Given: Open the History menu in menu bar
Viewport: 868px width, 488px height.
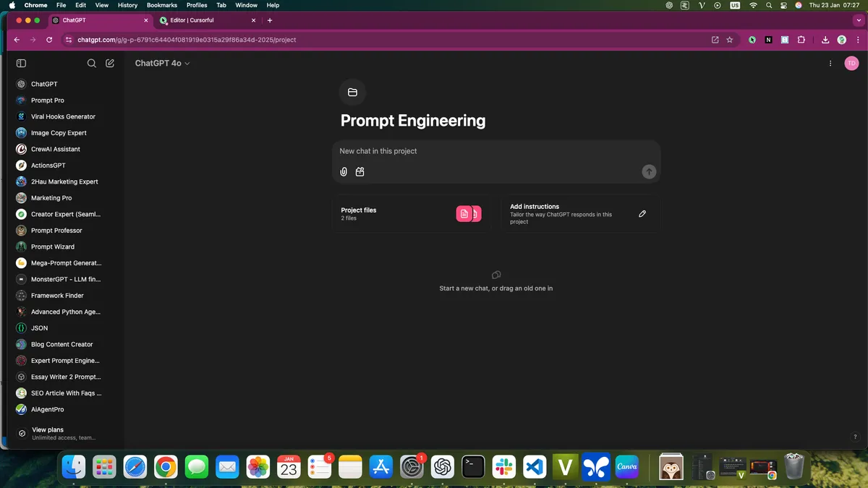Looking at the screenshot, I should point(127,5).
